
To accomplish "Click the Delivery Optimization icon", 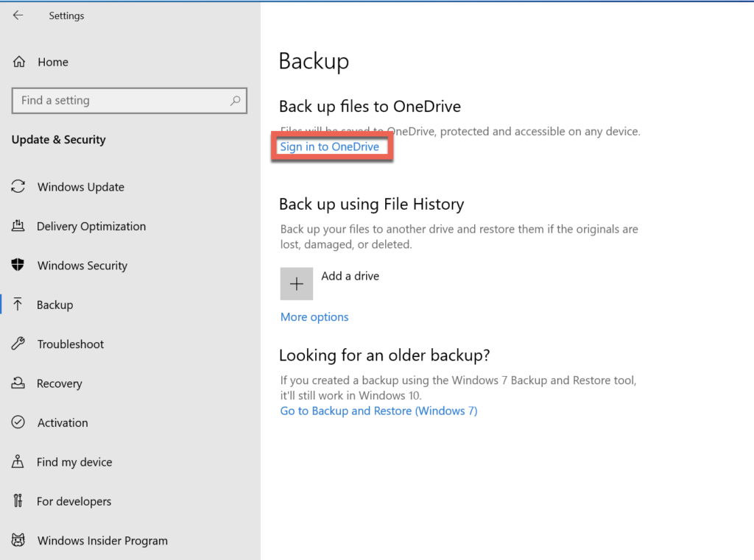I will pos(18,226).
